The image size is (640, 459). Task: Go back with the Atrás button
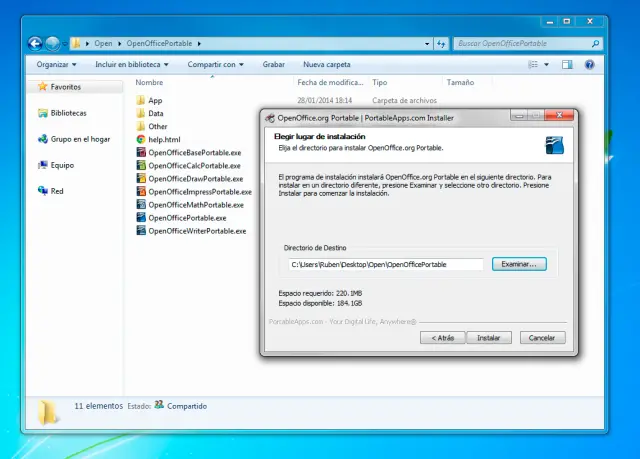(x=443, y=338)
